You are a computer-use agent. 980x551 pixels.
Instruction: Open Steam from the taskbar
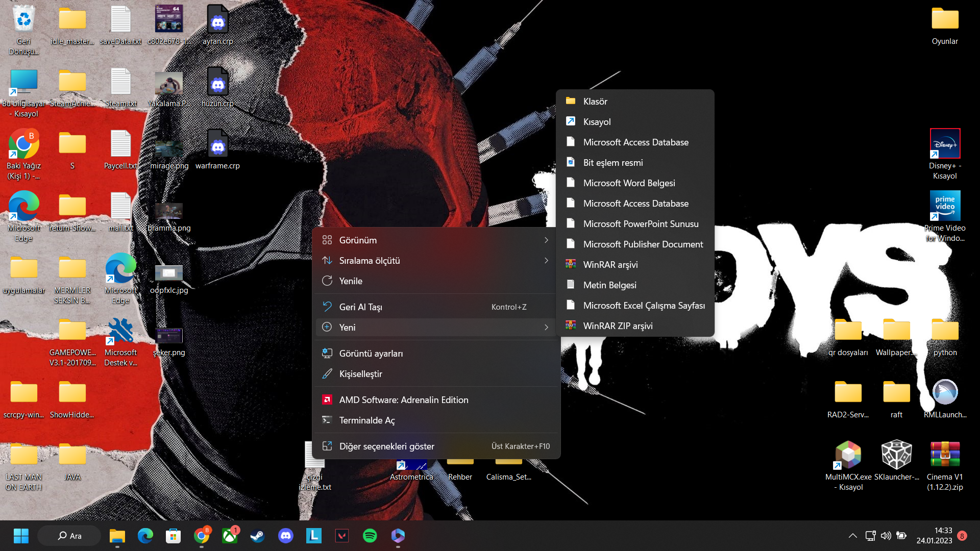(x=257, y=536)
